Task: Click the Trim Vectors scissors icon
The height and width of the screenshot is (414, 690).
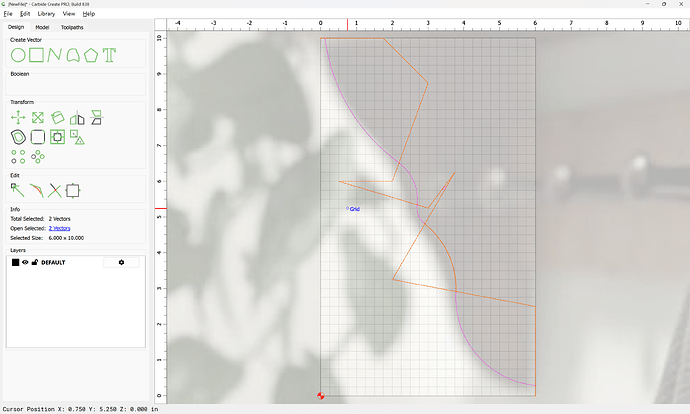Action: click(56, 189)
